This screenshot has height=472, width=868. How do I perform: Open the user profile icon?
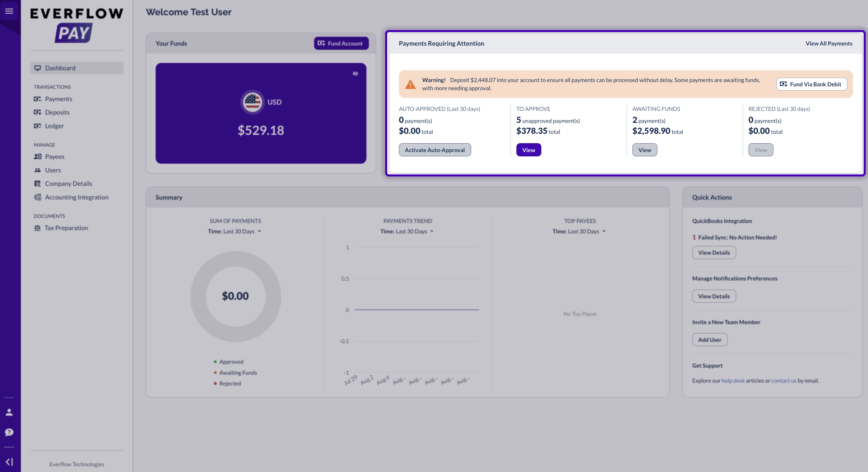click(x=9, y=412)
